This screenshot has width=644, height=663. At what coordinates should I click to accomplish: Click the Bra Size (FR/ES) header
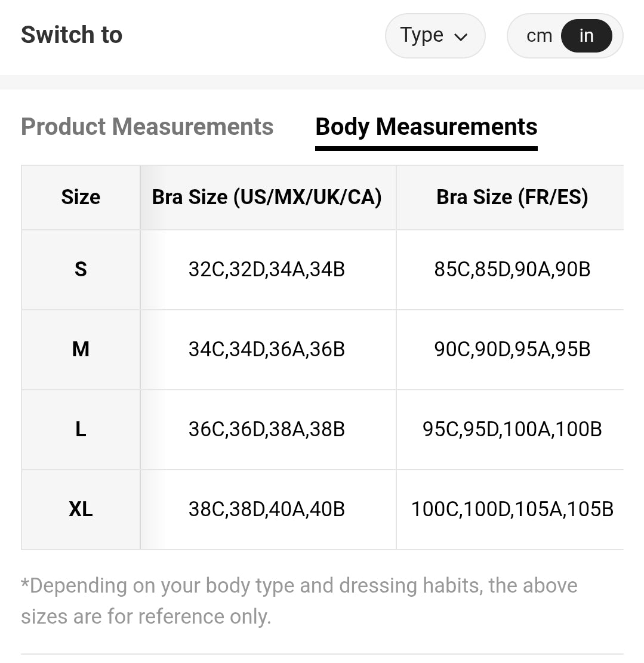(512, 197)
